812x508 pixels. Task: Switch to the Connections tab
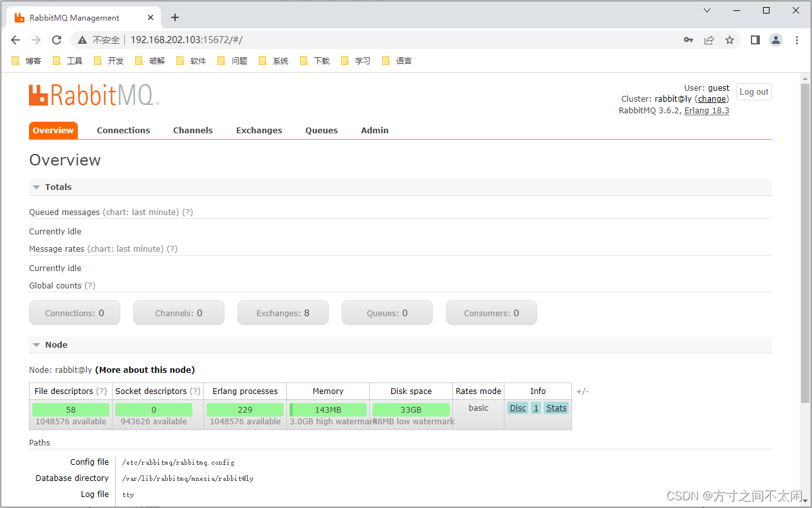point(124,130)
